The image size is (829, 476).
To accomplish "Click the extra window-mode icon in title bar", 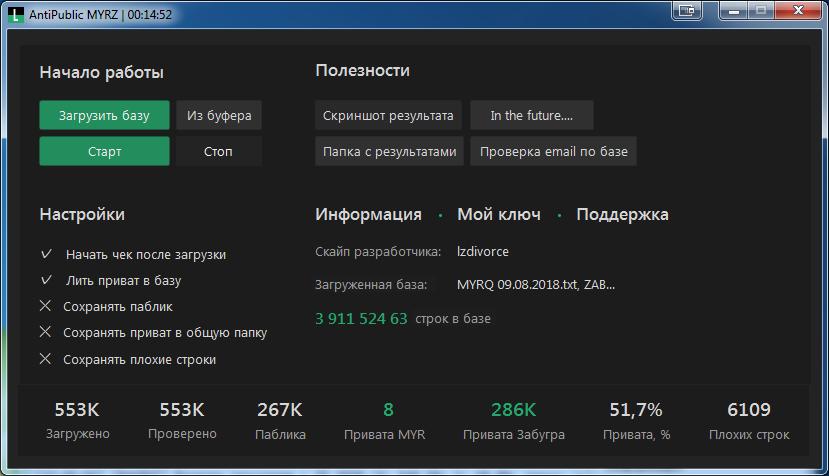I will 687,10.
